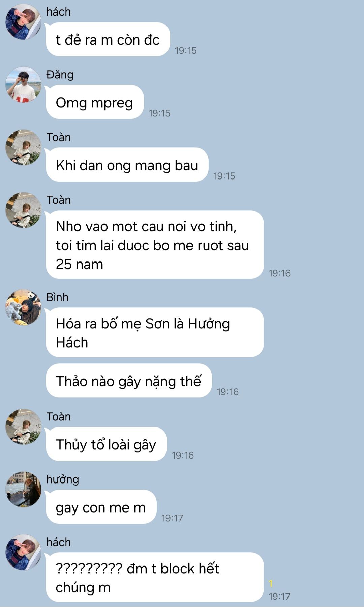Tap Bình's avatar with plush toys
This screenshot has width=364, height=607.
[x=23, y=307]
